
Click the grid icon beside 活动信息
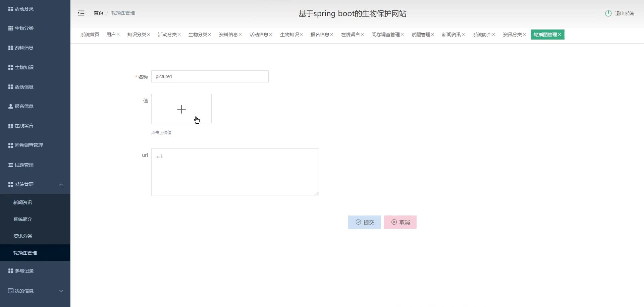pyautogui.click(x=11, y=87)
